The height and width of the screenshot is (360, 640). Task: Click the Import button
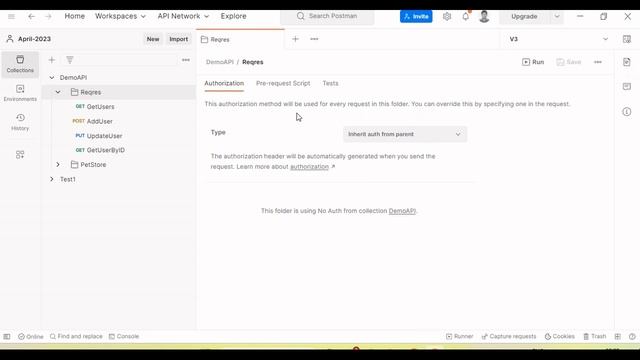[x=179, y=39]
